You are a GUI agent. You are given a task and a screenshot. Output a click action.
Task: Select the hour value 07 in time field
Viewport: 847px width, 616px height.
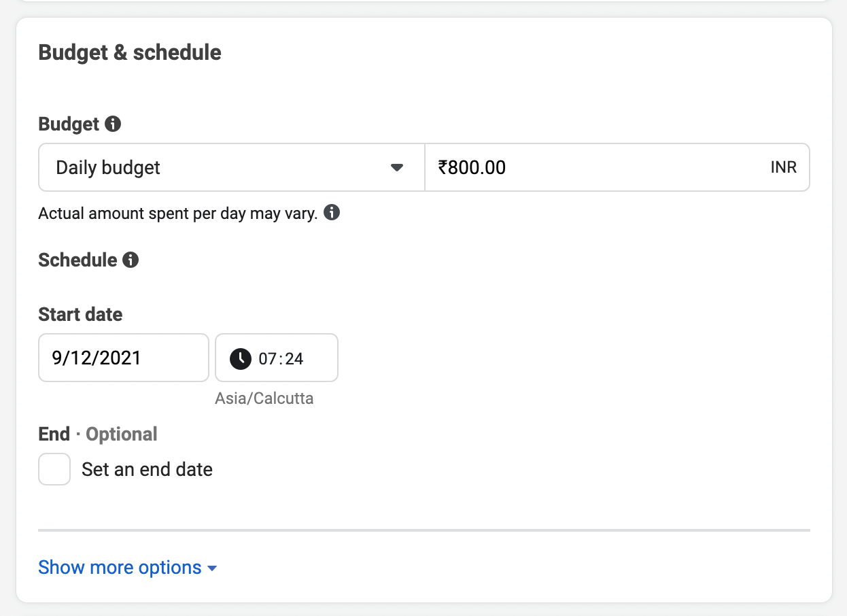pos(268,358)
